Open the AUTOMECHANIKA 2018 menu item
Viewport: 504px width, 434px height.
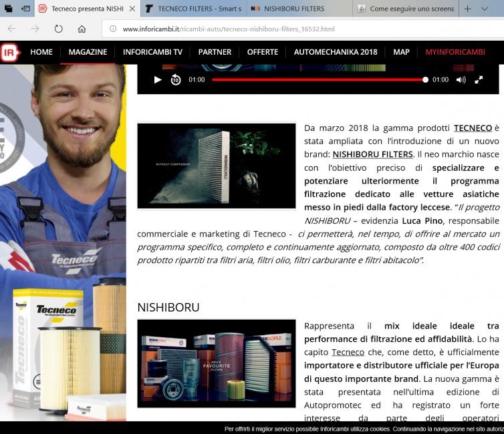point(336,52)
